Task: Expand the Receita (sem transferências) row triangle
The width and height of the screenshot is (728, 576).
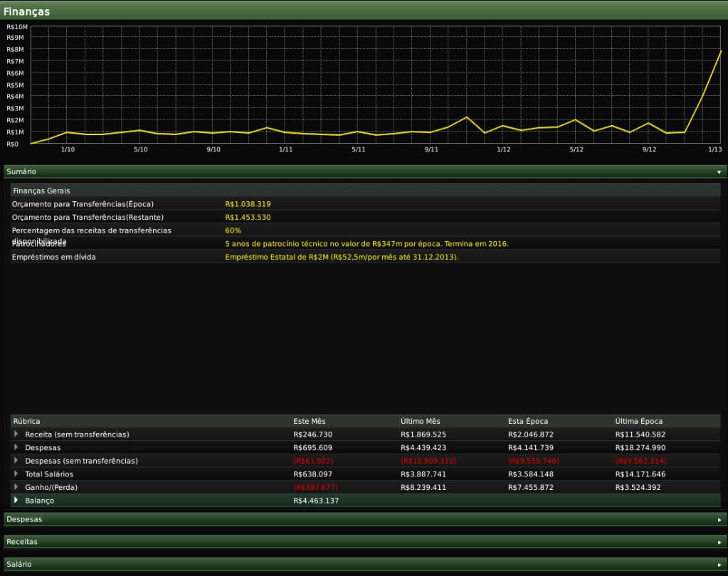Action: pyautogui.click(x=16, y=434)
